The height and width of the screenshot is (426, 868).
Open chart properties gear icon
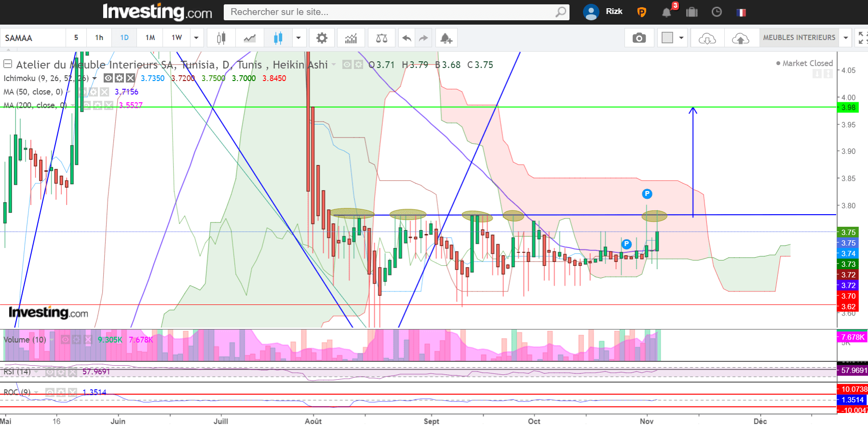tap(322, 38)
